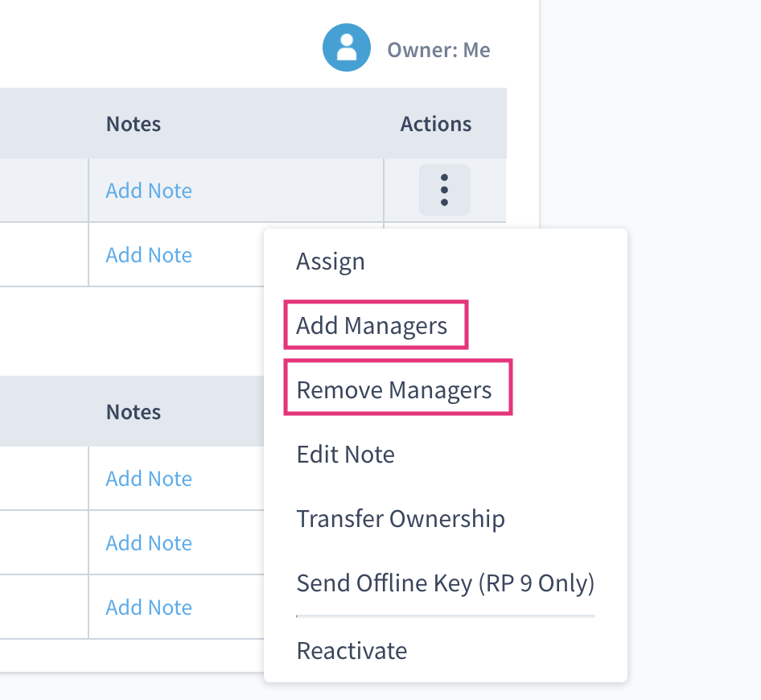Open the three-dot Actions menu button

(x=444, y=190)
